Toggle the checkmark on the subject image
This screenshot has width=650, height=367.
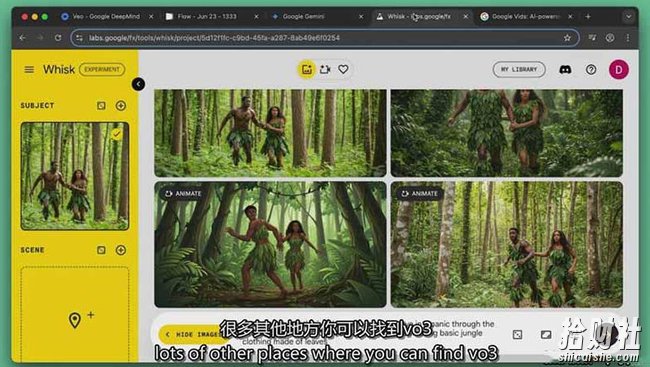[x=117, y=134]
